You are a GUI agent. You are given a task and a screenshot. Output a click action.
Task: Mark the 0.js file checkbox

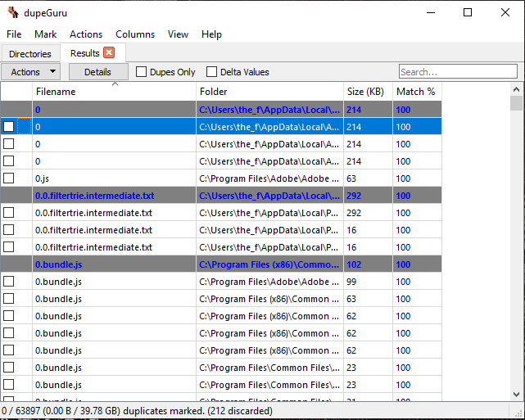pos(9,178)
